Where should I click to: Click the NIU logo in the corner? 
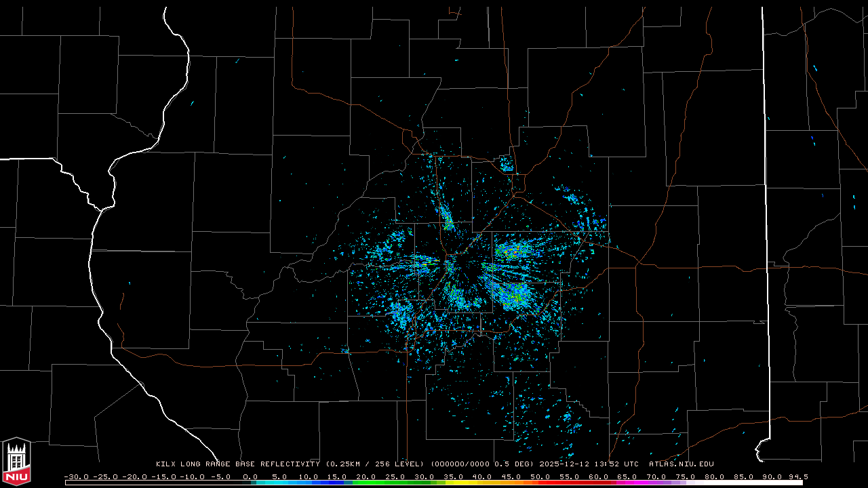pos(16,462)
